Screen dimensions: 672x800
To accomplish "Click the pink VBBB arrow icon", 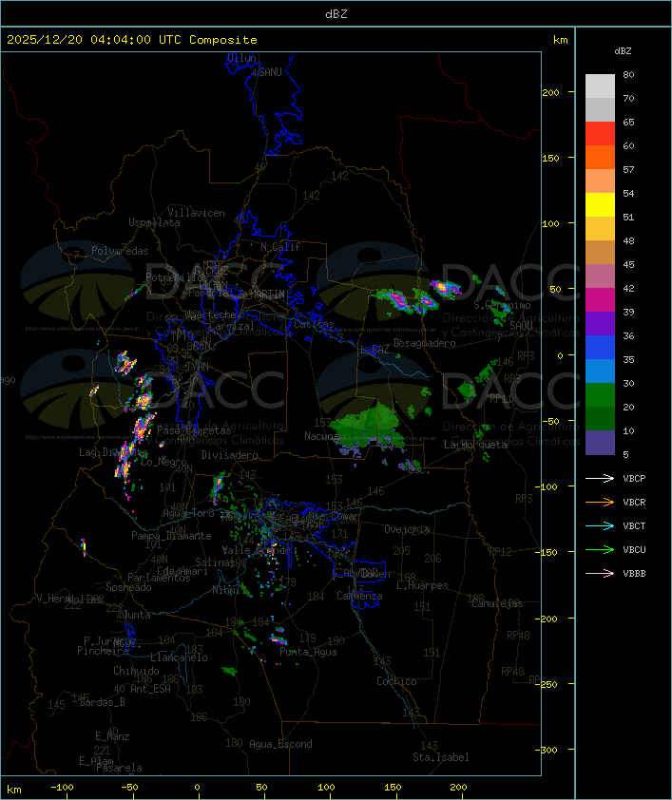I will click(600, 574).
